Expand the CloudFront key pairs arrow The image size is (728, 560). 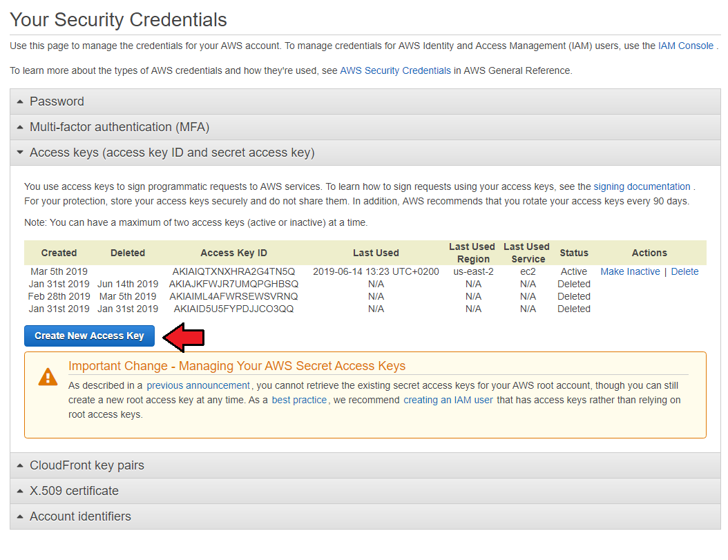(20, 465)
